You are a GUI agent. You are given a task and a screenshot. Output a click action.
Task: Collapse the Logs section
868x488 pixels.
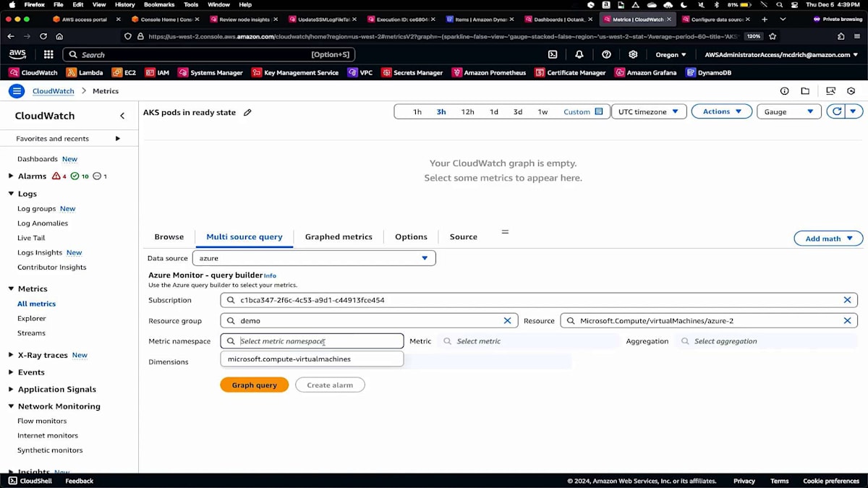coord(11,194)
